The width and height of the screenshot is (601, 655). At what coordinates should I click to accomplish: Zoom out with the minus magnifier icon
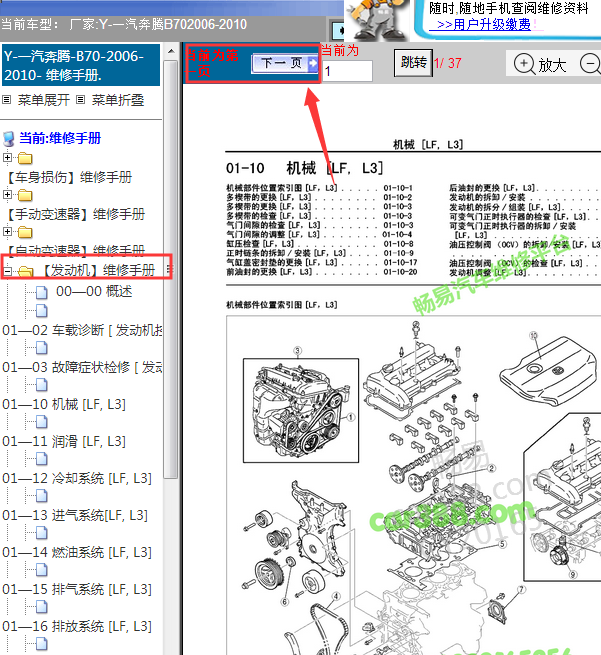(591, 64)
